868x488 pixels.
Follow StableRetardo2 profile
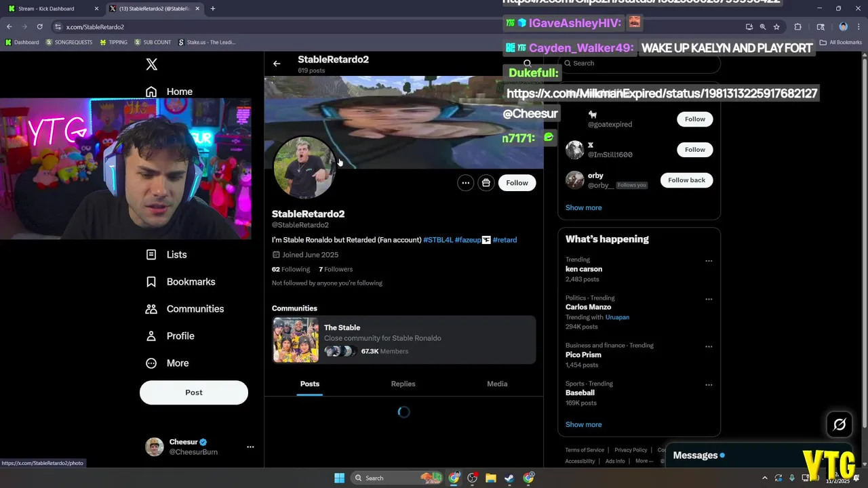point(517,183)
